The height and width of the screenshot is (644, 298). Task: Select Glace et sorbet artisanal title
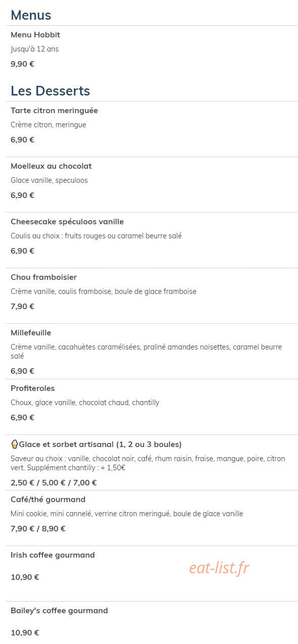click(x=101, y=444)
